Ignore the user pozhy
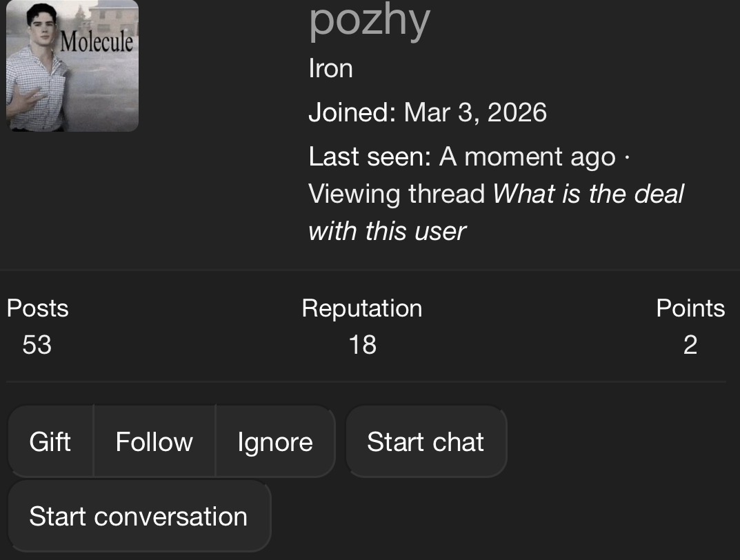This screenshot has width=740, height=560. 276,441
